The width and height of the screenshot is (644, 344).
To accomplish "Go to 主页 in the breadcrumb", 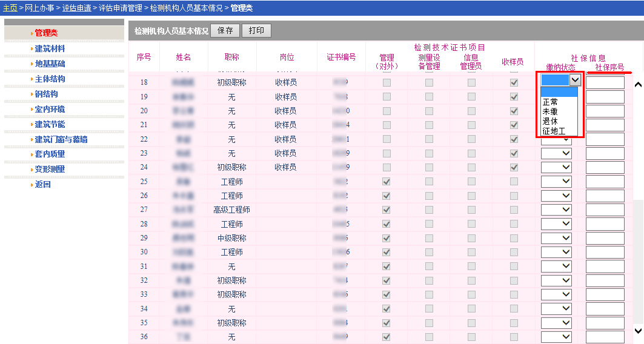I will click(x=10, y=8).
